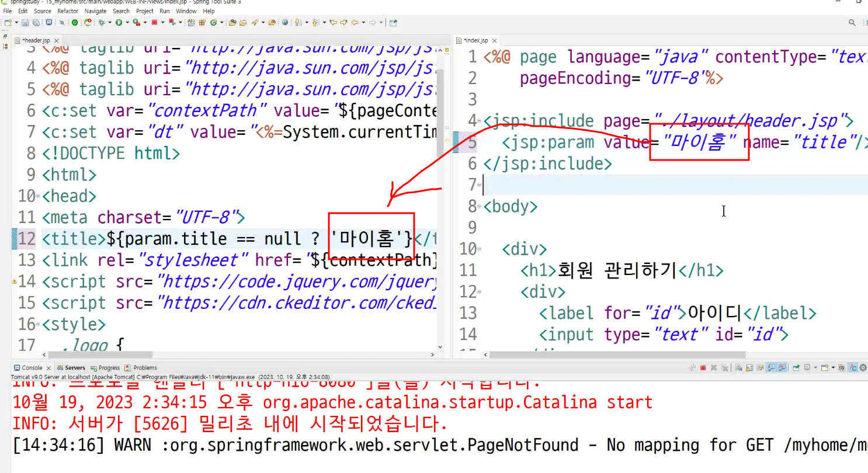Click the Save All toolbar icon

tap(36, 23)
